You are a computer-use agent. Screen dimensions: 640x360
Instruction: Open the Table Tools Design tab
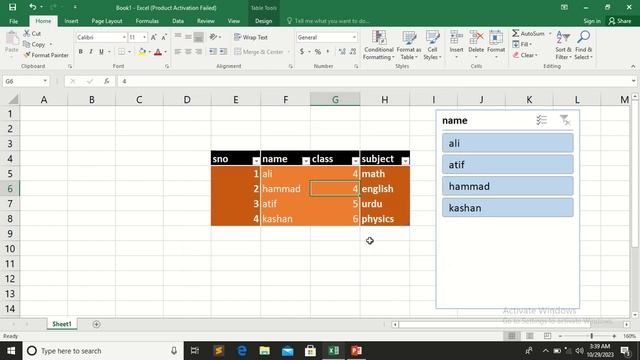[x=263, y=21]
